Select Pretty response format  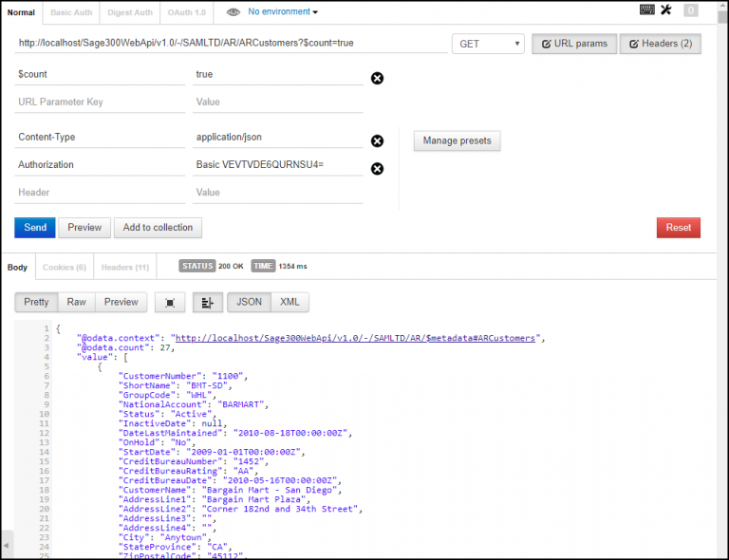coord(36,302)
